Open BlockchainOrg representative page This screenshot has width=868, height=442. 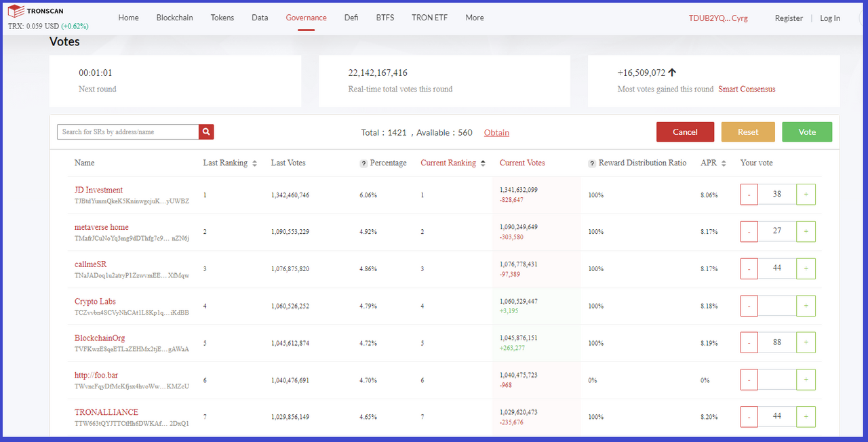100,338
